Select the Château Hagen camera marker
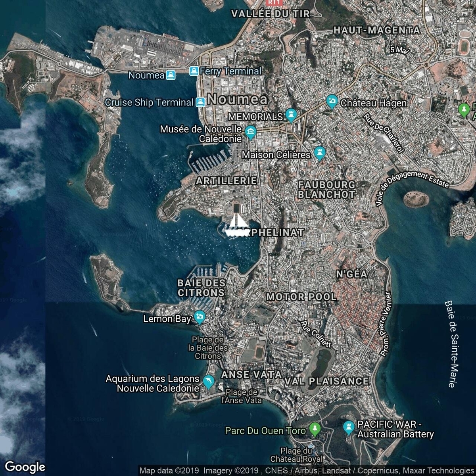476x476 pixels. point(332,102)
